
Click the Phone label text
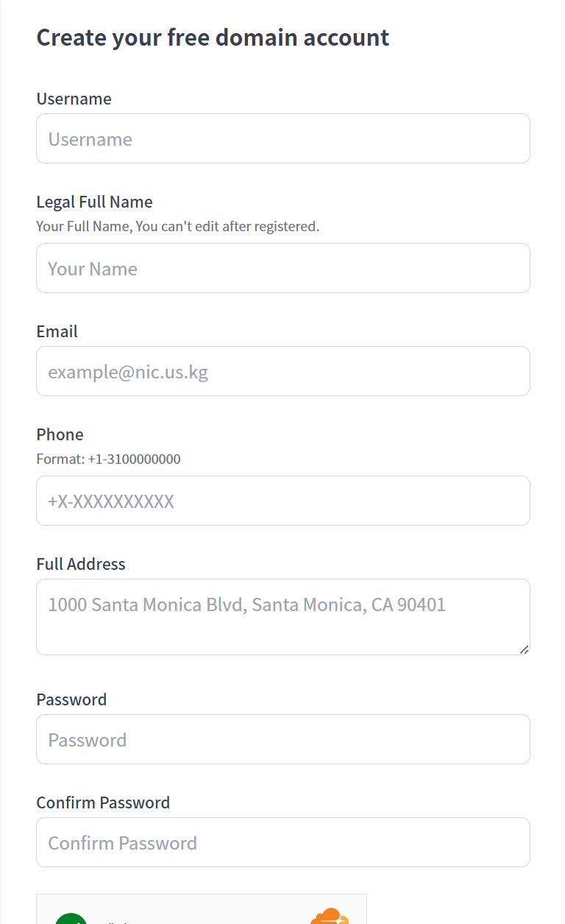click(x=60, y=434)
